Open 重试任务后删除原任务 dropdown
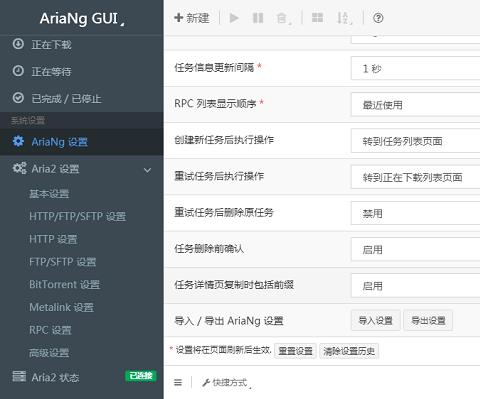This screenshot has height=399, width=480. tap(415, 213)
